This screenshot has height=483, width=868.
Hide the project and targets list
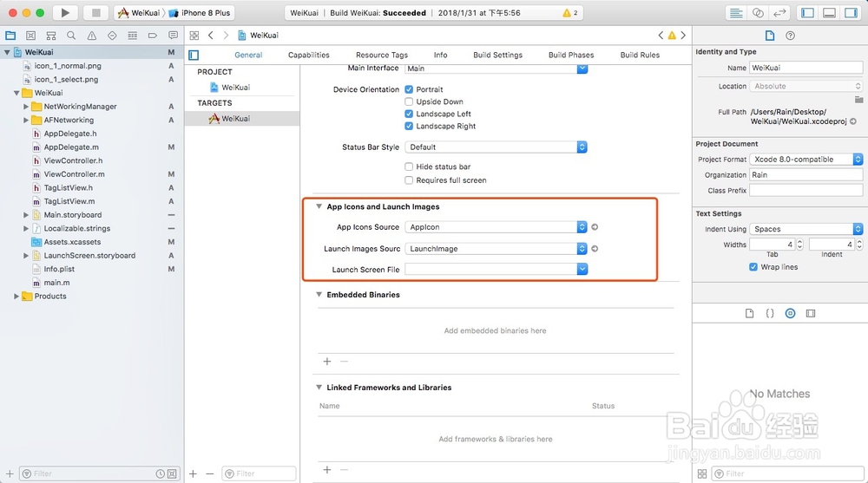point(194,55)
